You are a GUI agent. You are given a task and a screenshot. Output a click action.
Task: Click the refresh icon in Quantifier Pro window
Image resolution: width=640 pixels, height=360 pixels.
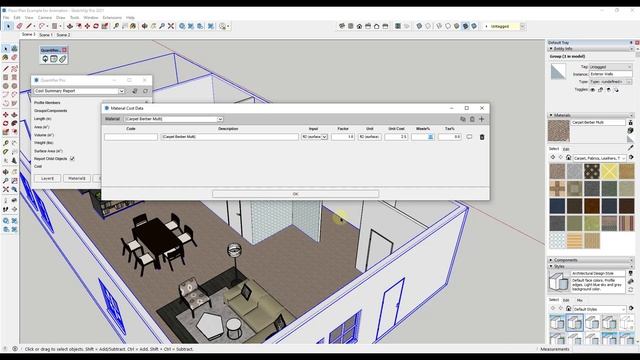point(145,91)
